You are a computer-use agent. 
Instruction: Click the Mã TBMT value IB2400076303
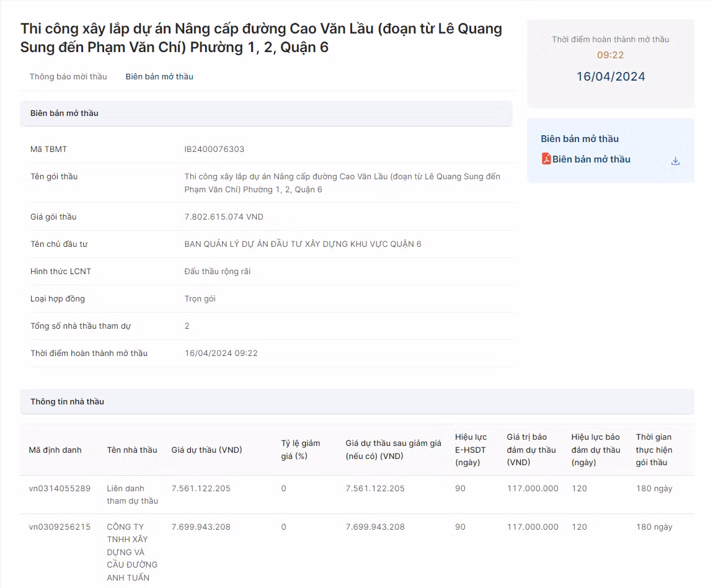[215, 149]
